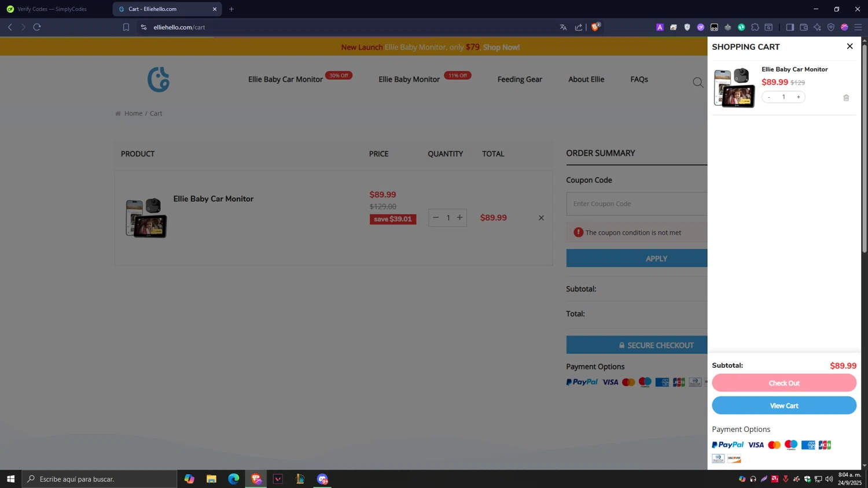Open File Explorer from taskbar

[x=211, y=479]
